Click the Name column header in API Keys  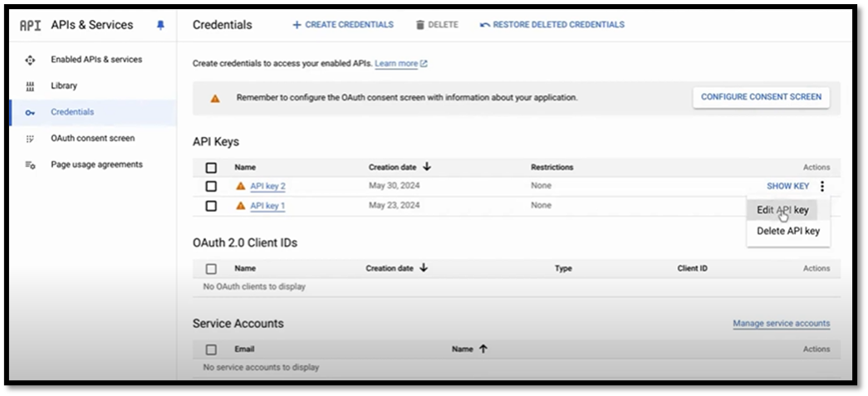pos(245,167)
